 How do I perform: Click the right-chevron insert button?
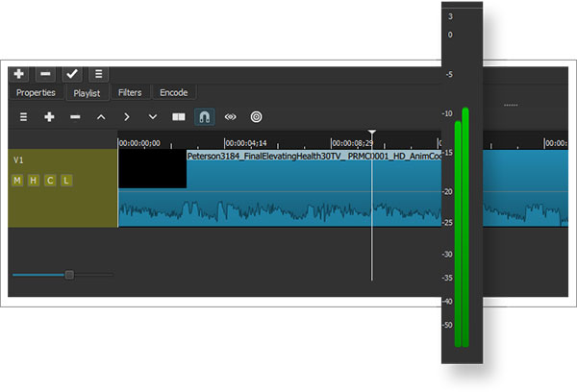(x=127, y=117)
